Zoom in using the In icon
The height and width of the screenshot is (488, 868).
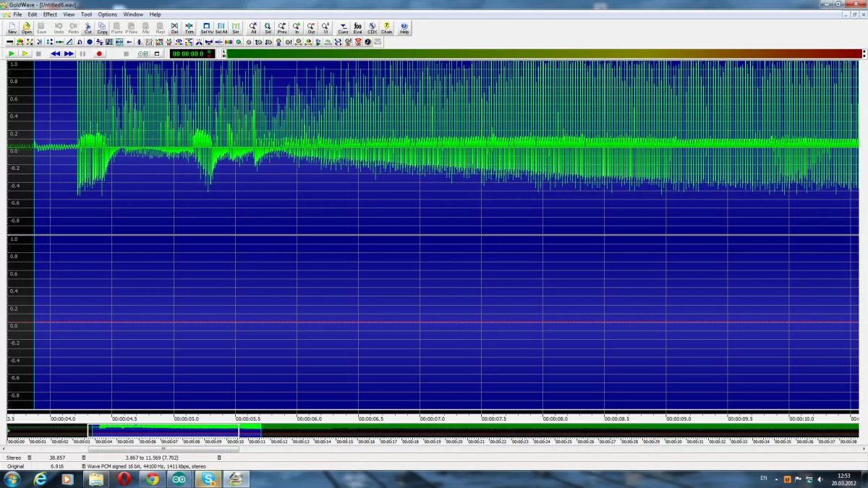coord(297,27)
